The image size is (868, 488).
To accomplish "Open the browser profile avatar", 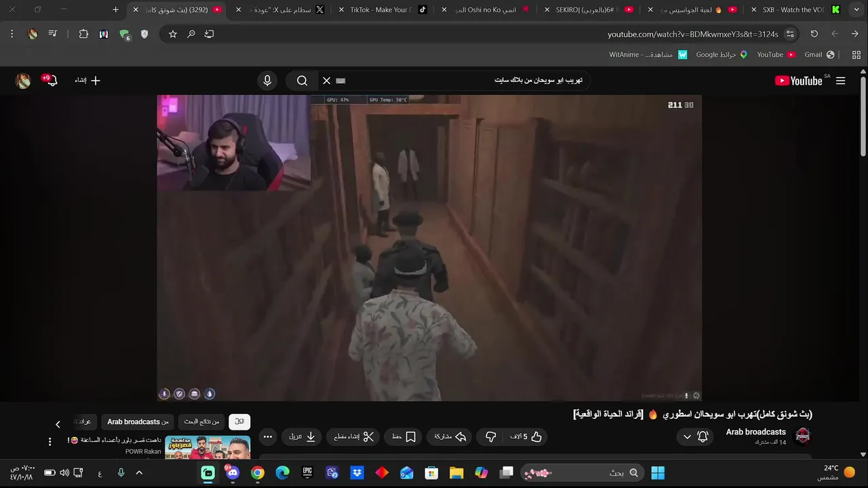I will click(33, 34).
